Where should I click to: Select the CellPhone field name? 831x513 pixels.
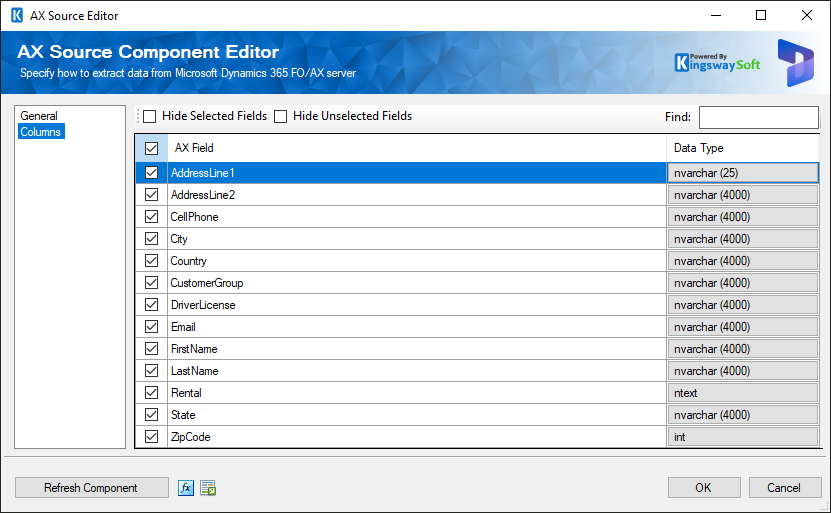pos(195,217)
